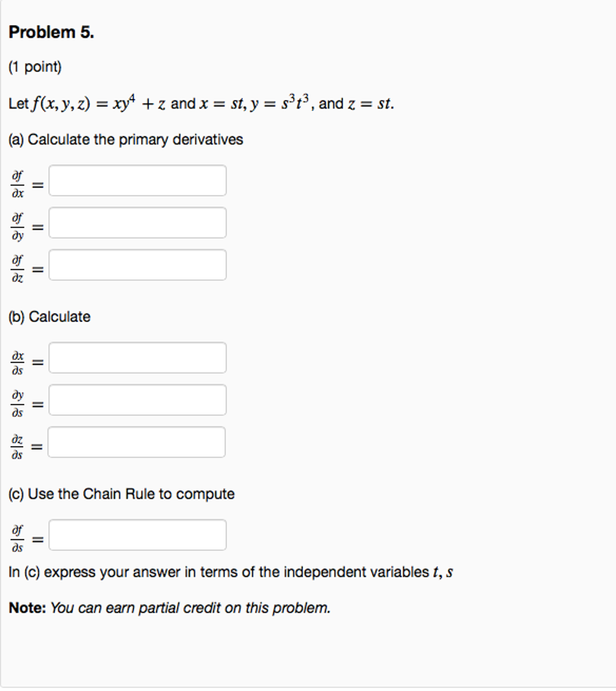Click the ∂y/∂s answer input field
Screen dimensions: 616x691
138,400
